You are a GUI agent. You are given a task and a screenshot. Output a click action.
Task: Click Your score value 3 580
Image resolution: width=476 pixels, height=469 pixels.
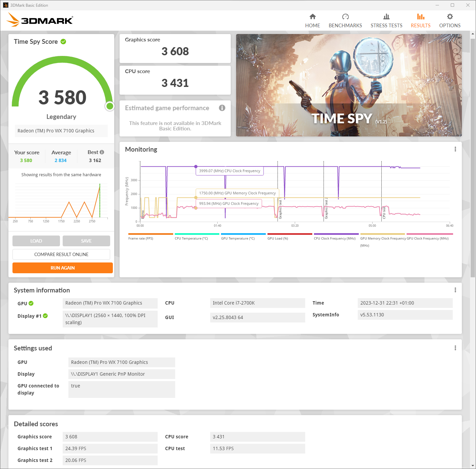[x=26, y=160]
